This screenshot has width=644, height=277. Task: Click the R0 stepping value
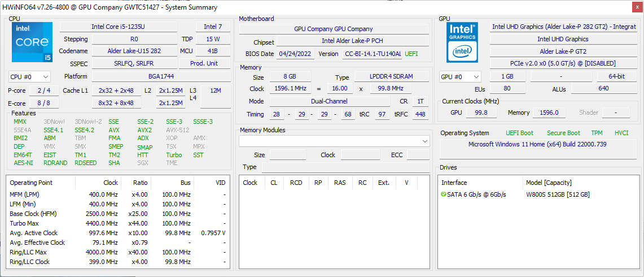point(134,39)
